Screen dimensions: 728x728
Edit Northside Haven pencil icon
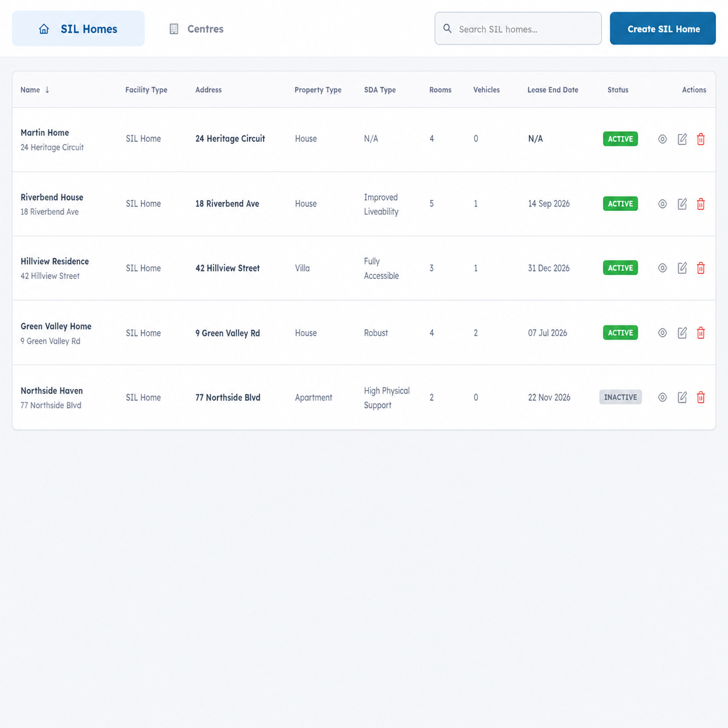(682, 398)
